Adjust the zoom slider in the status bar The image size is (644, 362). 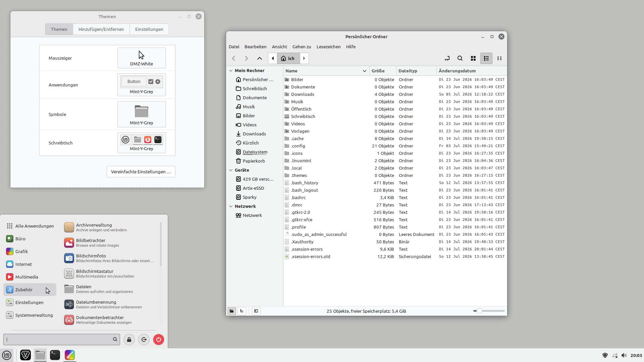coord(489,311)
